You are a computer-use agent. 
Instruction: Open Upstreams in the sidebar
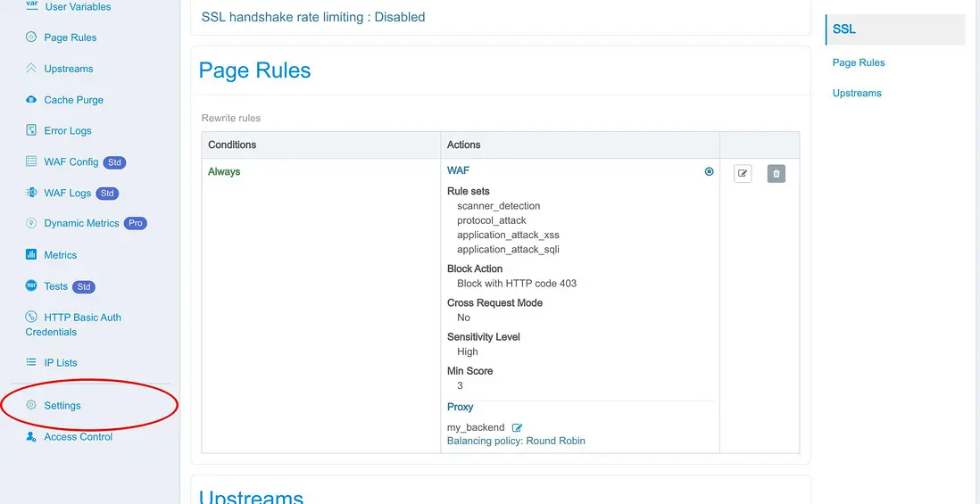(68, 69)
